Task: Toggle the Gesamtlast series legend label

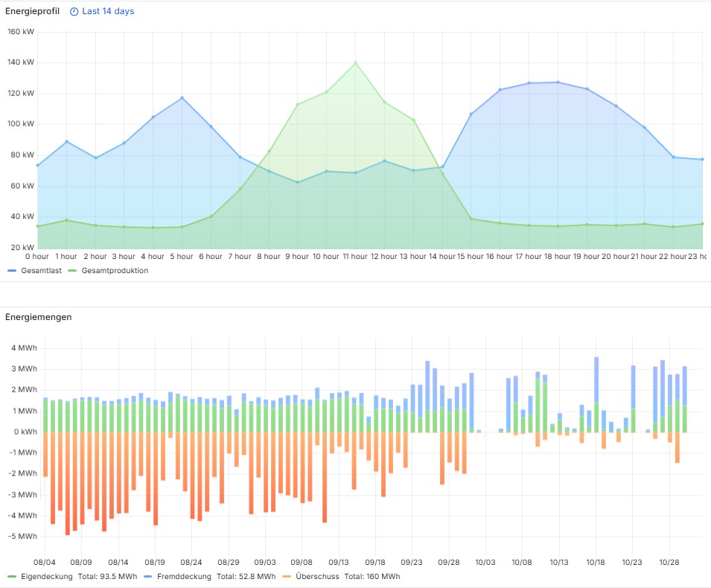Action: point(41,271)
